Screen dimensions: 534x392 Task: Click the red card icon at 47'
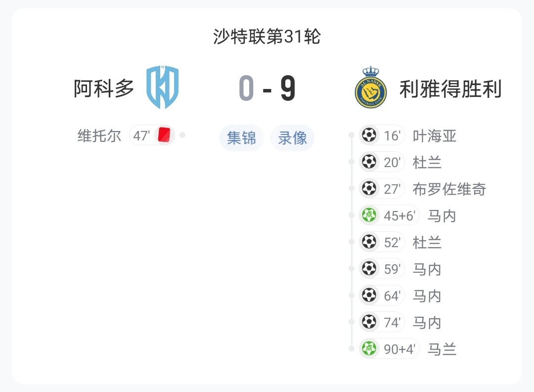pyautogui.click(x=165, y=135)
